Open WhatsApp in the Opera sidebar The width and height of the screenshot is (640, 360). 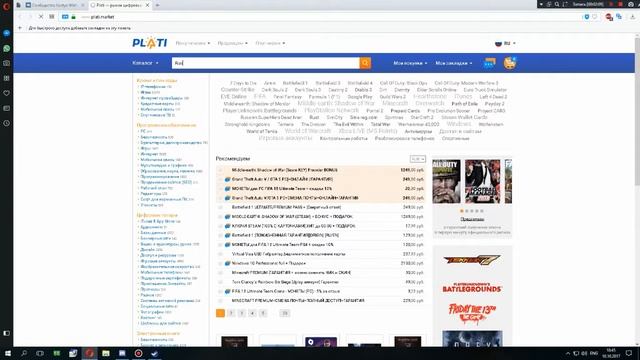click(x=7, y=48)
